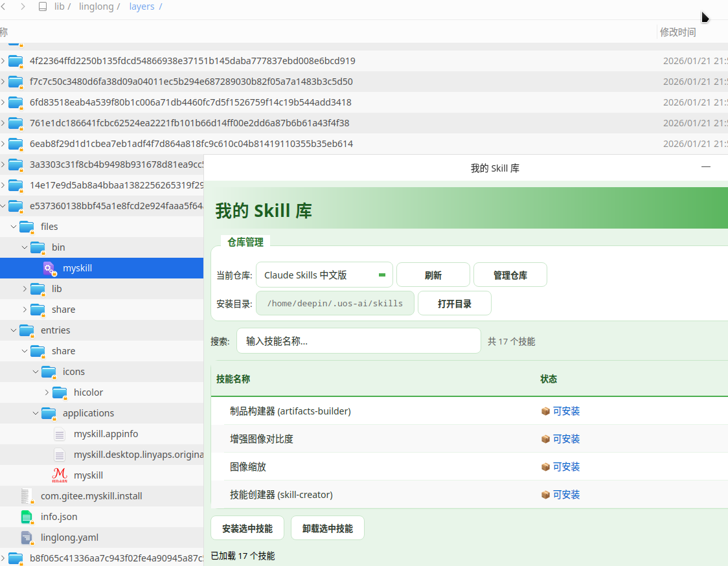The width and height of the screenshot is (728, 566).
Task: Collapse the icons folder tree node
Action: [36, 372]
